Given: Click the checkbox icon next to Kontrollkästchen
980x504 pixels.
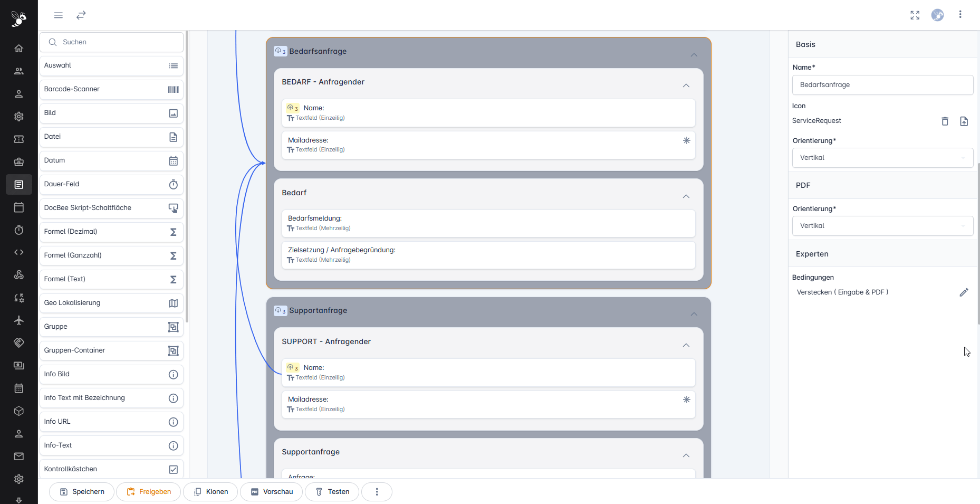Looking at the screenshot, I should pyautogui.click(x=173, y=469).
